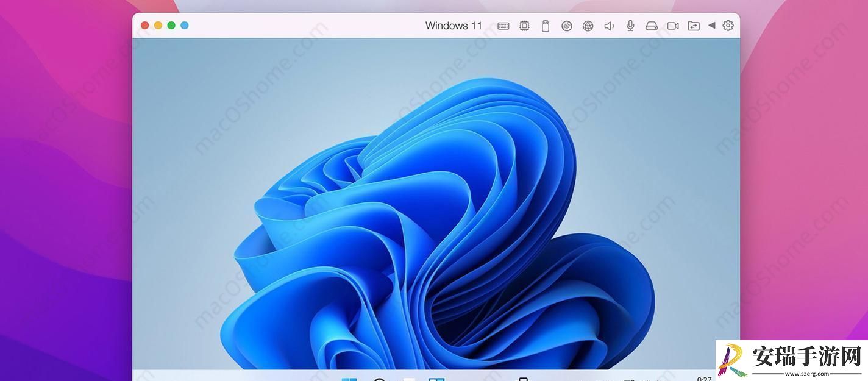
Task: Open the network globe icon
Action: 588,26
